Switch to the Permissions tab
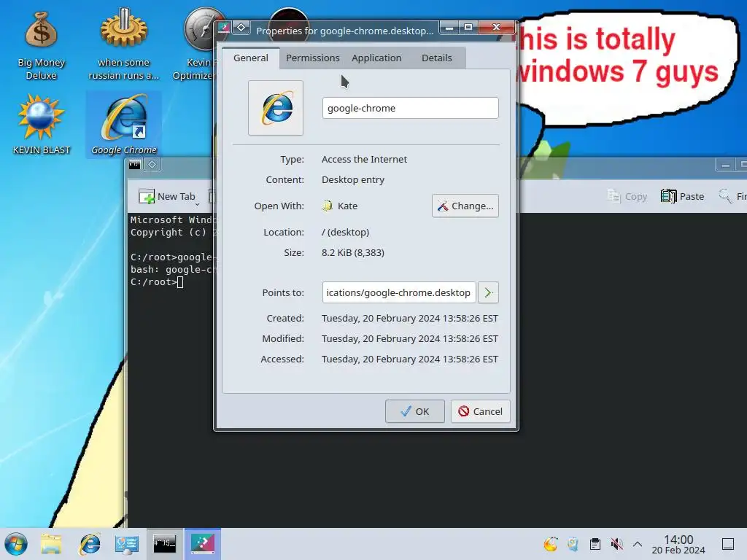 (x=312, y=58)
